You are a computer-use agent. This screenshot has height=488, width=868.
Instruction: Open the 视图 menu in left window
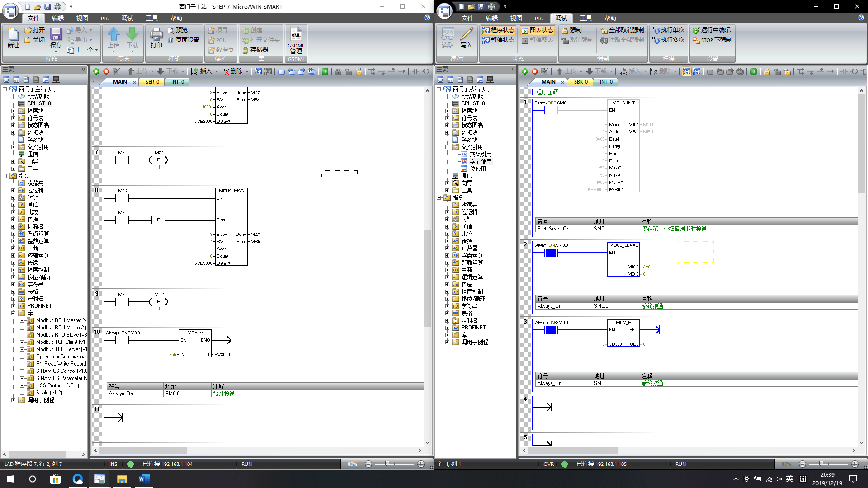82,18
